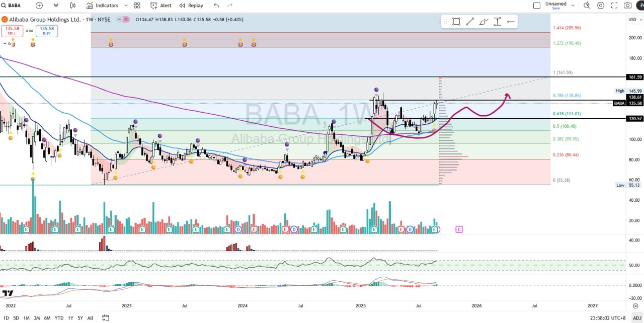The image size is (644, 323).
Task: Add a symbol to compare
Action: point(39,6)
